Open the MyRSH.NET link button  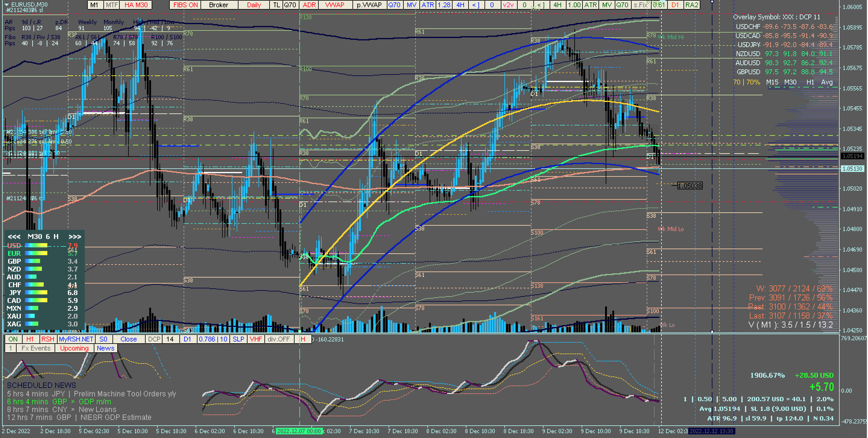click(x=76, y=339)
